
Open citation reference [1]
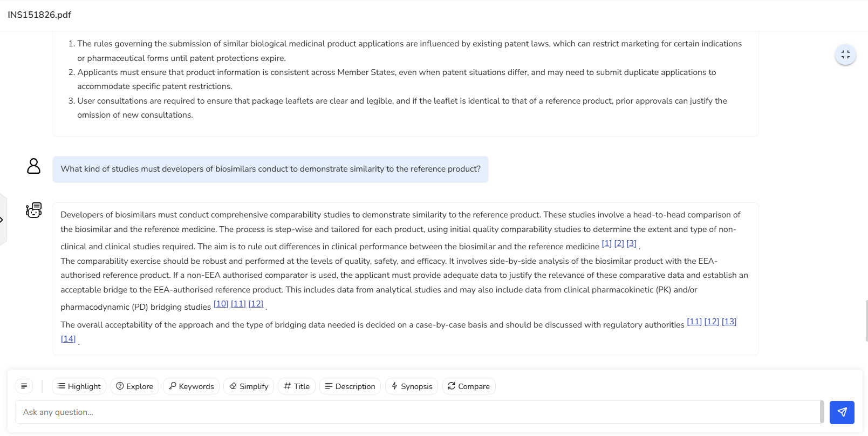(606, 243)
